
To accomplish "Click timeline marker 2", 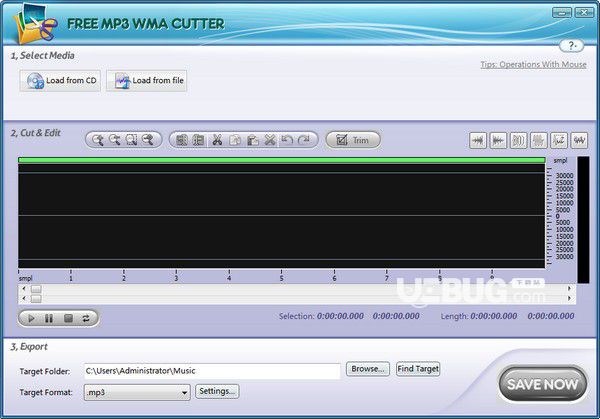I will coord(124,278).
